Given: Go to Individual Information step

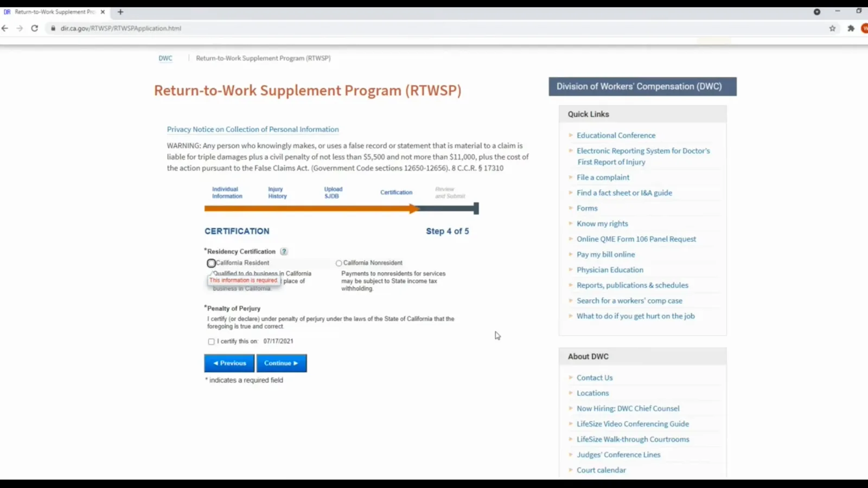Looking at the screenshot, I should [x=227, y=192].
